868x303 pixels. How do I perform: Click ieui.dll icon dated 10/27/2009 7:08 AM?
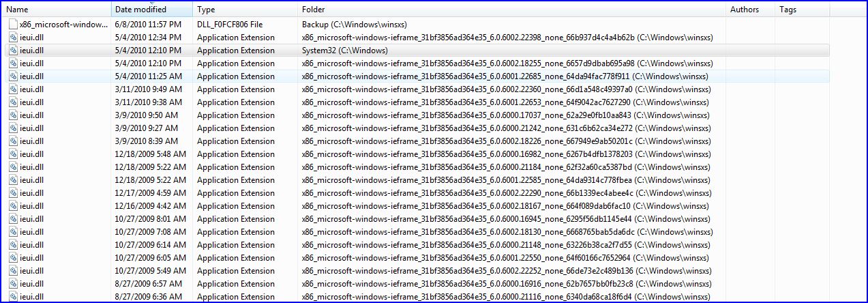coord(13,232)
